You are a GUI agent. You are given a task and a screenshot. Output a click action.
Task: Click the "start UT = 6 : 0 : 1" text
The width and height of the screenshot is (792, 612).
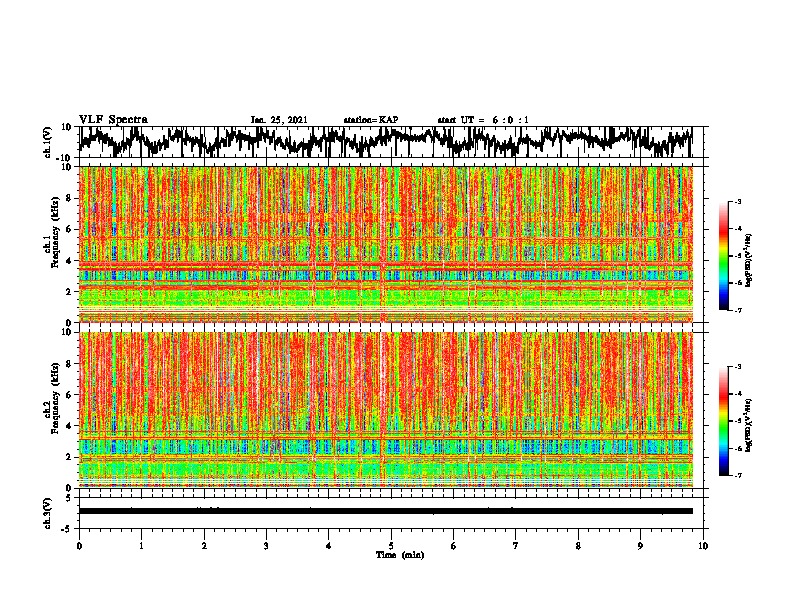483,120
